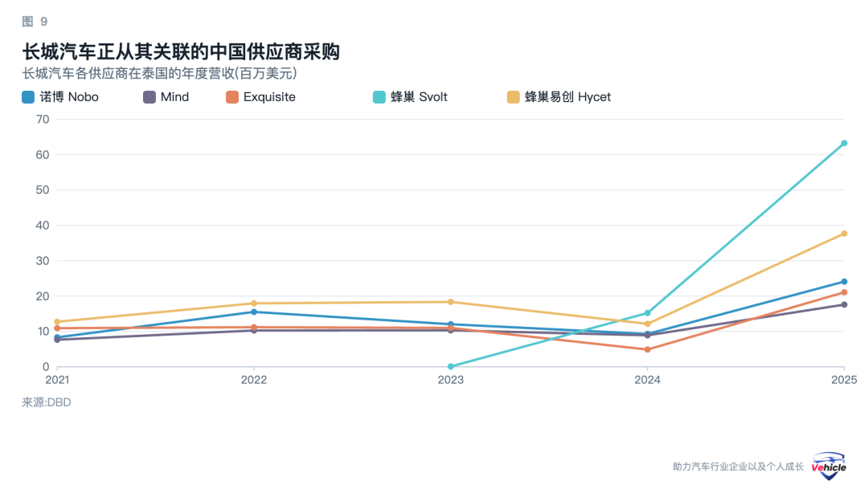Click the 70 y-axis label
This screenshot has height=493, width=868.
click(x=43, y=120)
